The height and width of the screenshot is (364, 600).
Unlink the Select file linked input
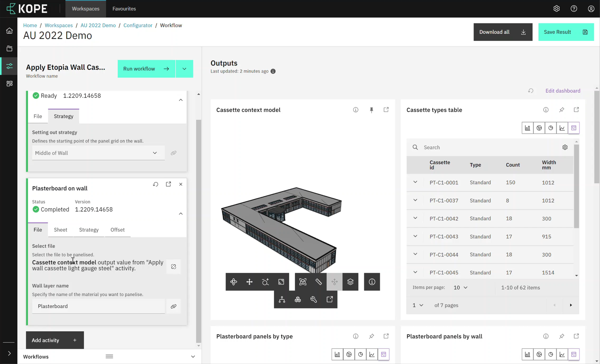173,267
